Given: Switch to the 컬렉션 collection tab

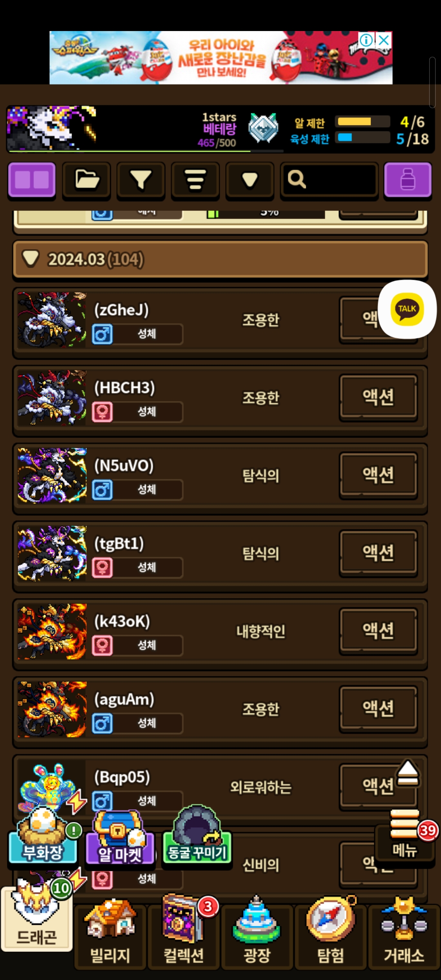Looking at the screenshot, I should (183, 935).
